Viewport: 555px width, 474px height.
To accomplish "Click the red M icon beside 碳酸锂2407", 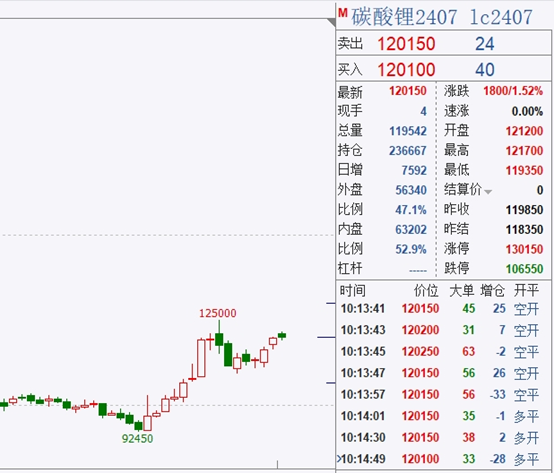I will coord(342,13).
